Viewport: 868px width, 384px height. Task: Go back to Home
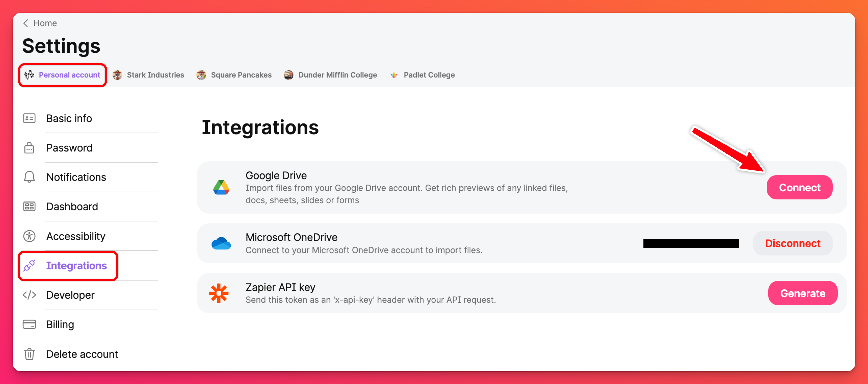point(45,23)
